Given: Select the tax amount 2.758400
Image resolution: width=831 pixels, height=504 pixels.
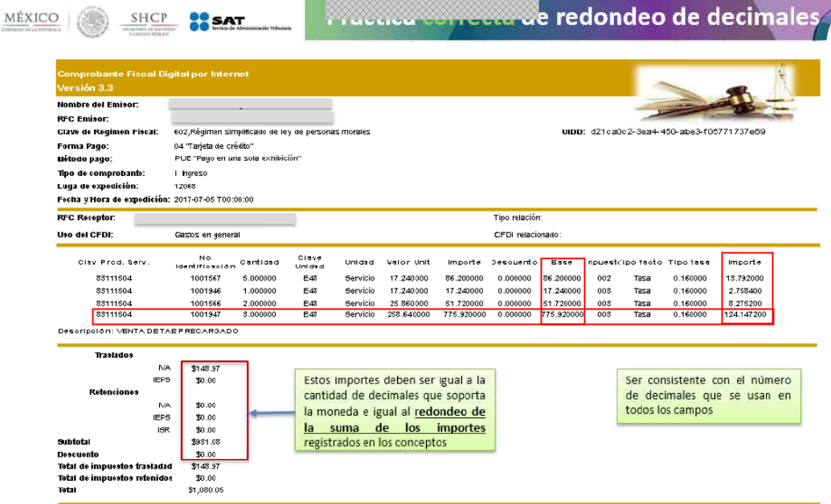Looking at the screenshot, I should 746,291.
